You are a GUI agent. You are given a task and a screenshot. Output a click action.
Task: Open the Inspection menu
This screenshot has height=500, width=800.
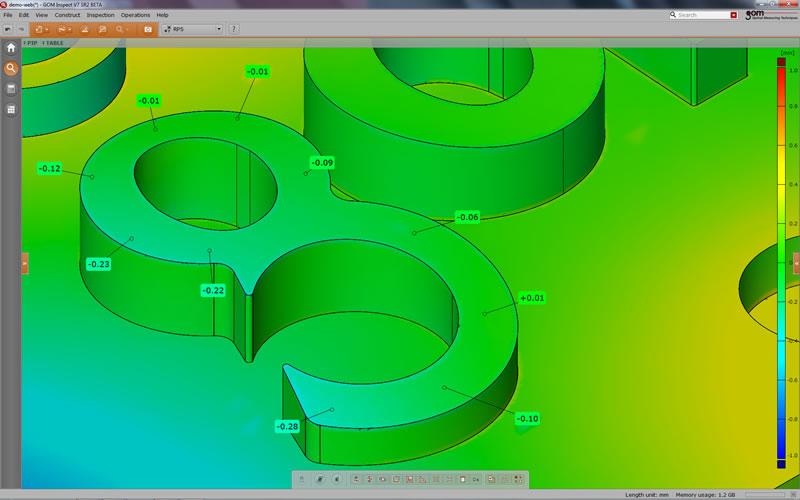[100, 15]
